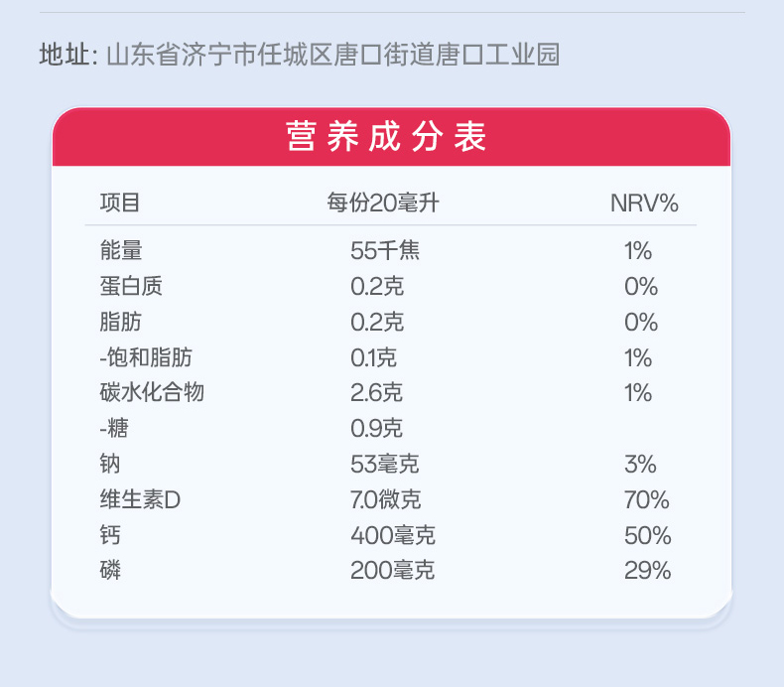Click the 维生素D row label
The height and width of the screenshot is (687, 784).
[x=140, y=500]
